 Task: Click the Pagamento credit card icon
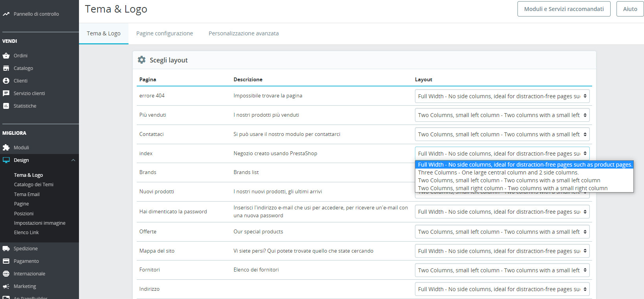coord(6,261)
